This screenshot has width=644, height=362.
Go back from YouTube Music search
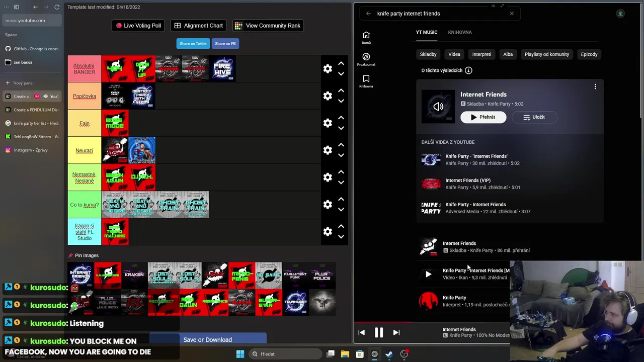pos(368,14)
